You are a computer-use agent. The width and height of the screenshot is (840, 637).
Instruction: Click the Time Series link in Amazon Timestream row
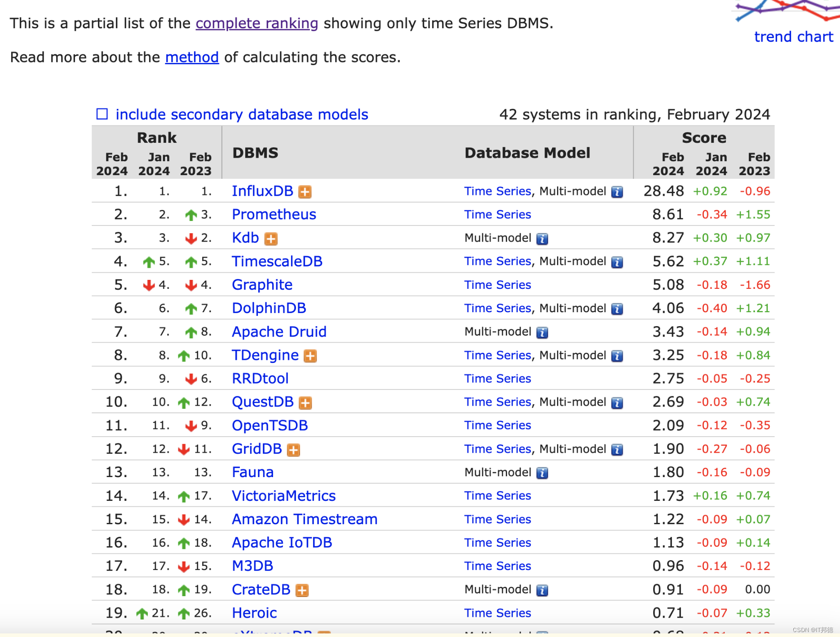point(498,519)
